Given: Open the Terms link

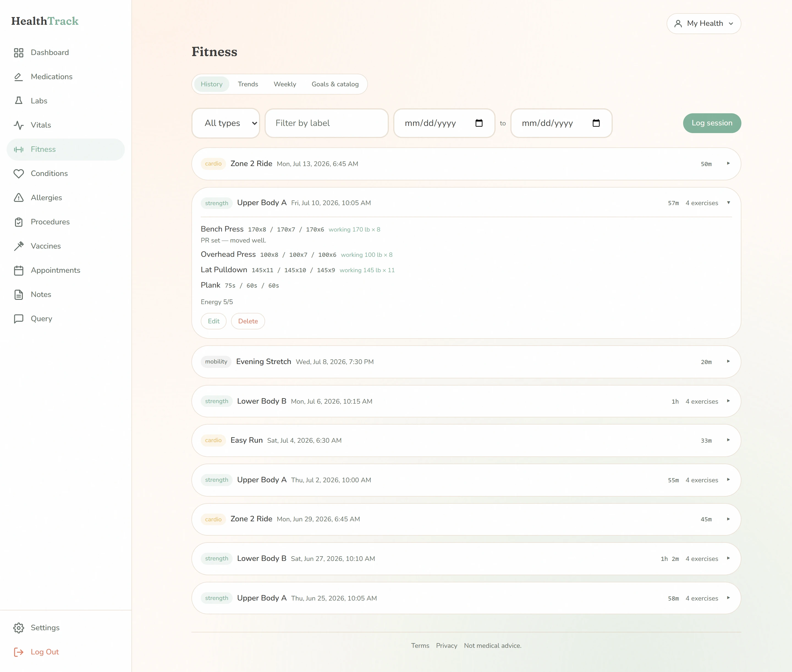Looking at the screenshot, I should point(420,645).
